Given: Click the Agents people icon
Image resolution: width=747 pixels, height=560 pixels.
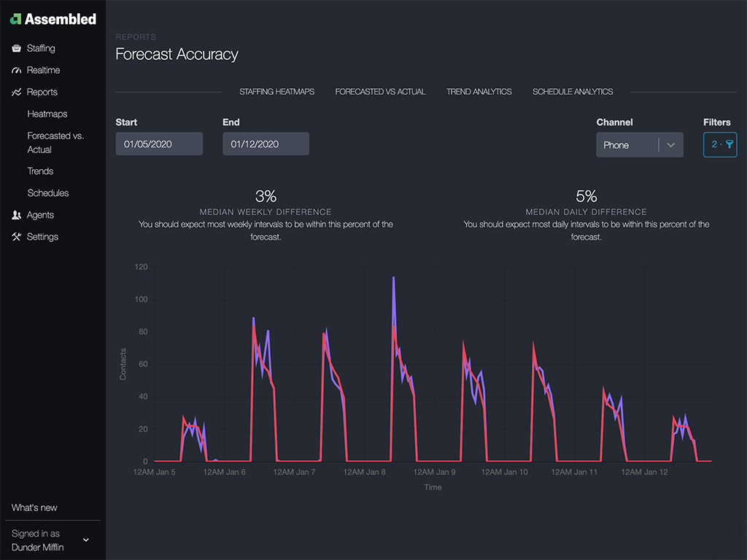Looking at the screenshot, I should [x=16, y=215].
